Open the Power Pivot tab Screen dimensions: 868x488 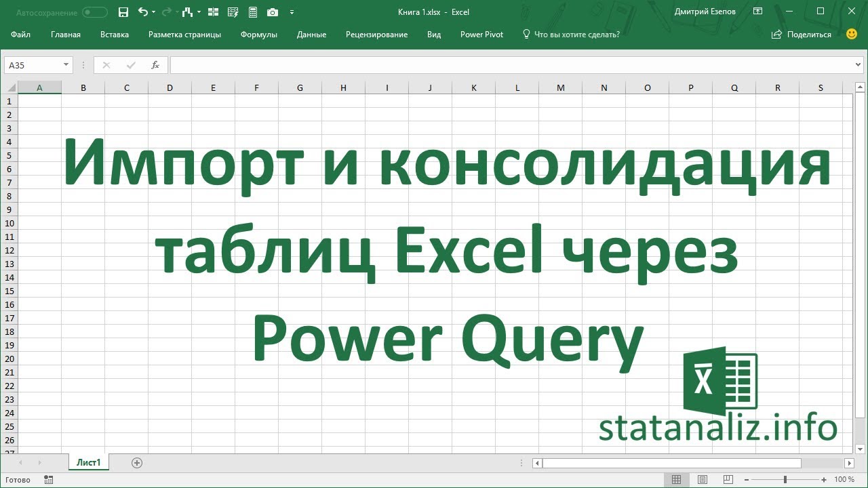pos(481,35)
